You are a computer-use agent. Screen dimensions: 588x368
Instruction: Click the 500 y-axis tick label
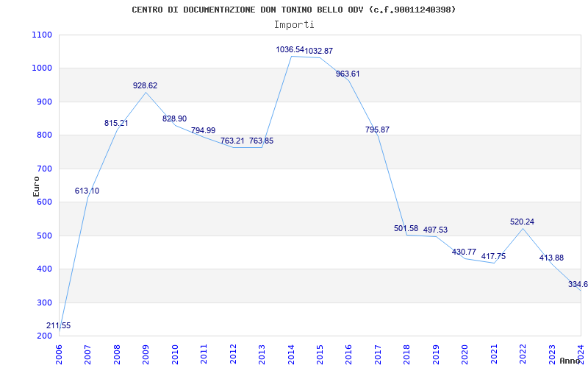coord(44,236)
